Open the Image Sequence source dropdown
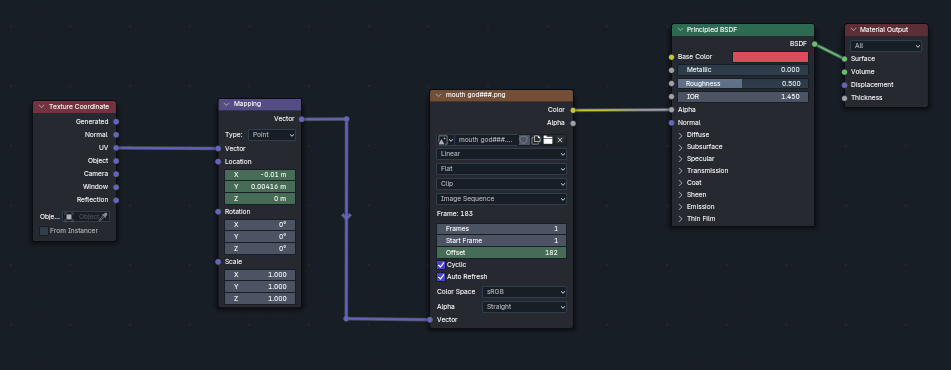The image size is (951, 370). (x=502, y=199)
